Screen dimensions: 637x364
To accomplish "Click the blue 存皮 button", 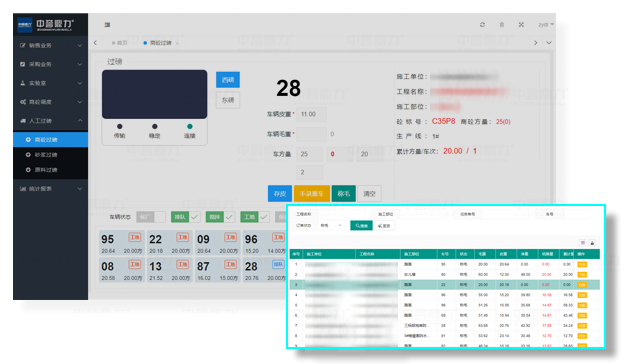I will [x=280, y=194].
